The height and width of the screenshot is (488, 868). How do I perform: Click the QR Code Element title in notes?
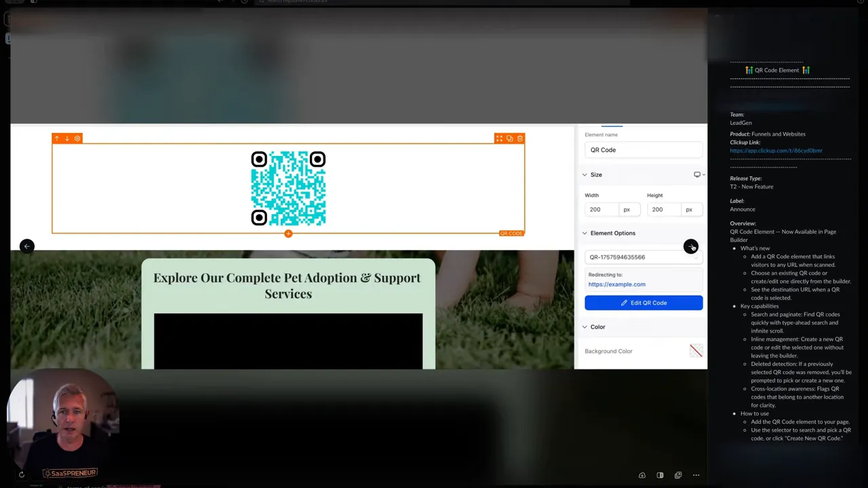[776, 70]
